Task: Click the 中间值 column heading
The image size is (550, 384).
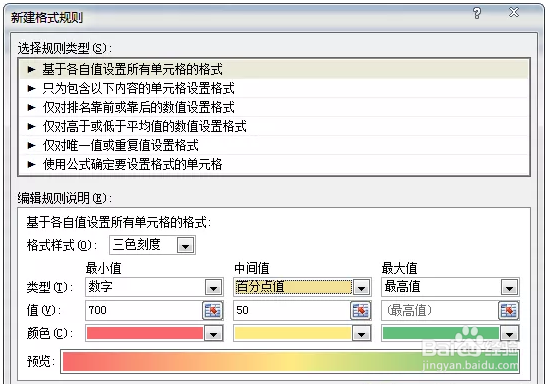Action: 251,268
